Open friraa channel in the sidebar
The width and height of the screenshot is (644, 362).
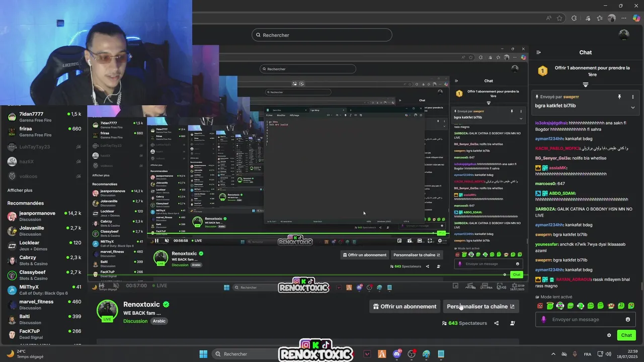coord(44,132)
